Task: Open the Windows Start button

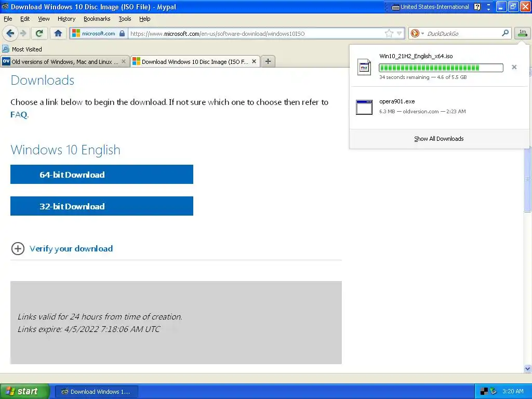Action: tap(24, 391)
